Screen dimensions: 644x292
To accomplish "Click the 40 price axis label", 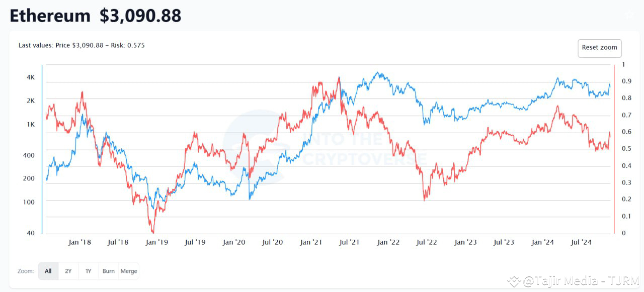I will (31, 233).
